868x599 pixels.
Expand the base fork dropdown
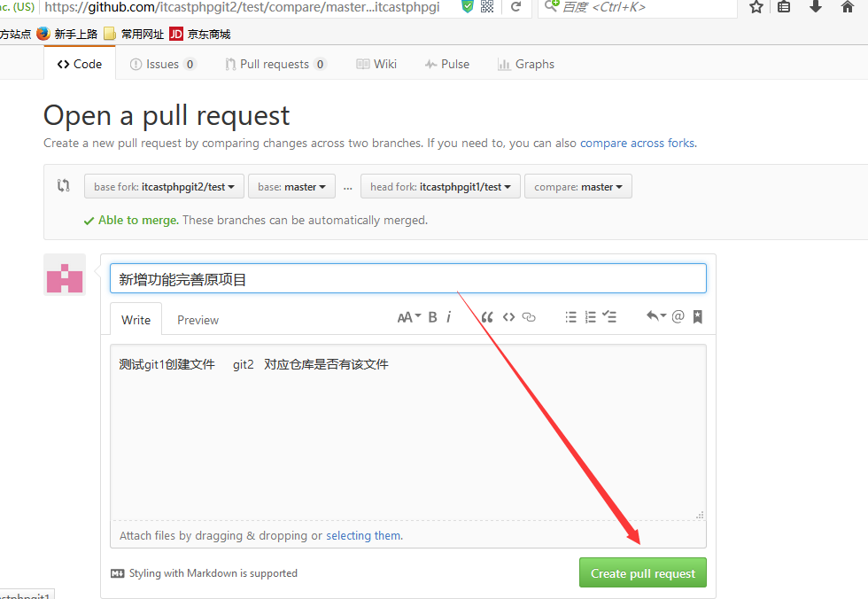164,187
